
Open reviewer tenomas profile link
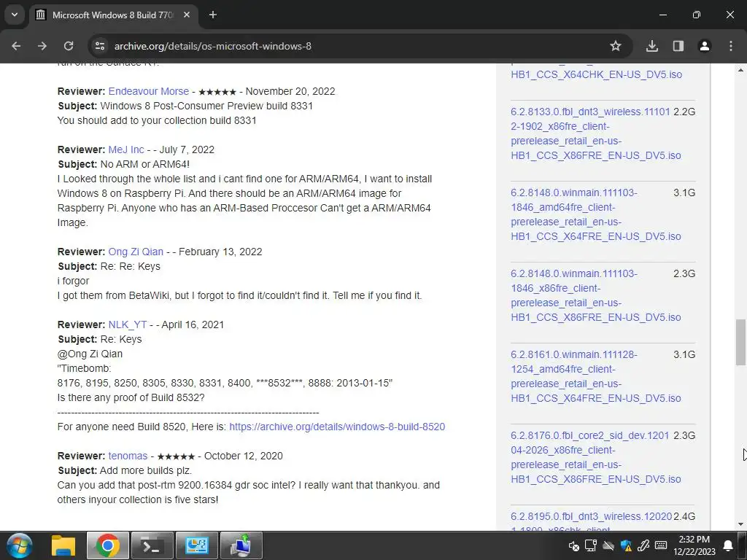pyautogui.click(x=128, y=456)
